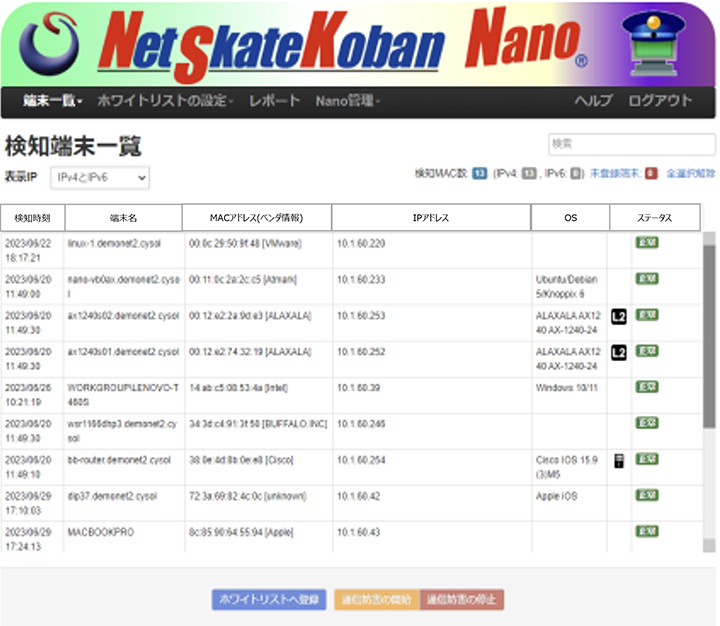Open the 端末一覧 menu

click(x=52, y=100)
